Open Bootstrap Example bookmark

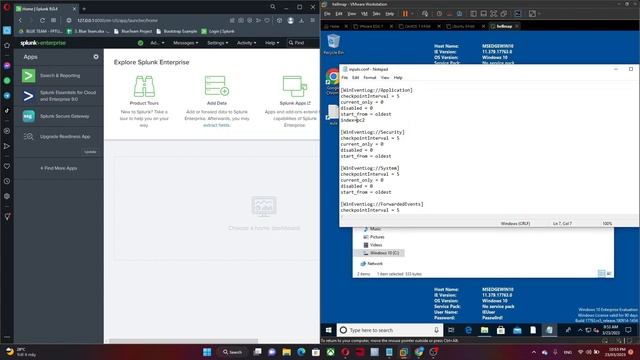[176, 31]
